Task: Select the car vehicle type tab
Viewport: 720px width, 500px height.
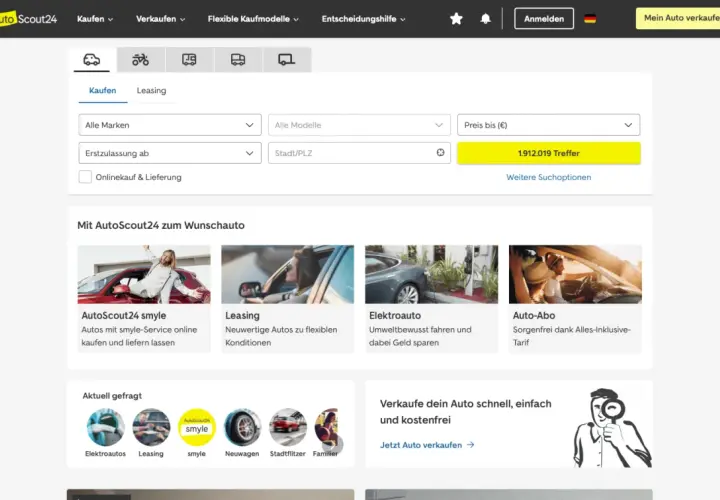Action: [92, 60]
